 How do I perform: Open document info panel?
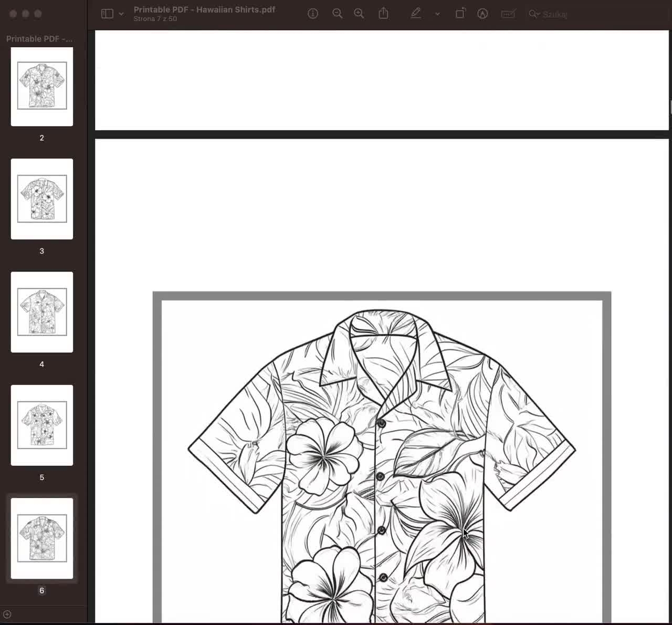[x=313, y=14]
